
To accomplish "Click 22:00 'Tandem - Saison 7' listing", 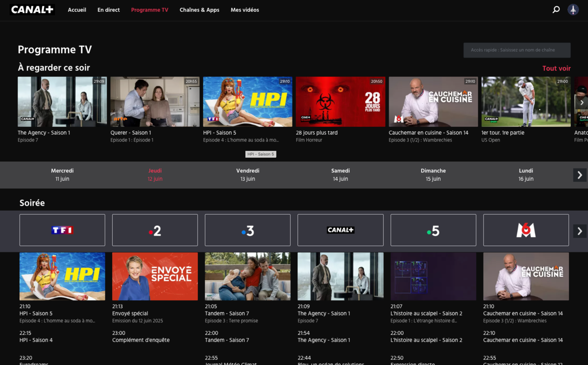I will tap(227, 340).
